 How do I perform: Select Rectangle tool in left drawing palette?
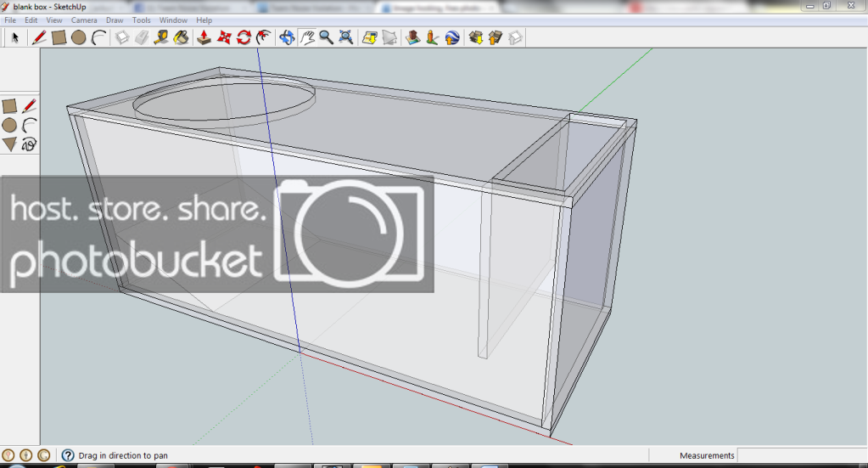coord(9,106)
